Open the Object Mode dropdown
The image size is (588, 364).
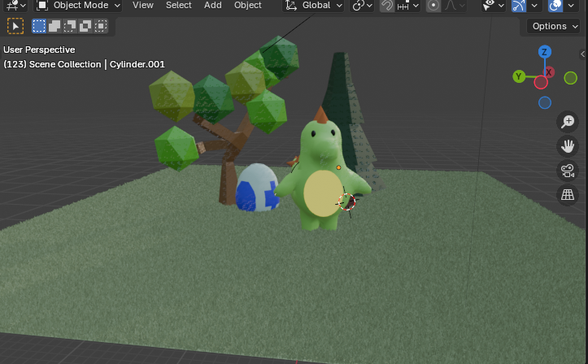79,6
